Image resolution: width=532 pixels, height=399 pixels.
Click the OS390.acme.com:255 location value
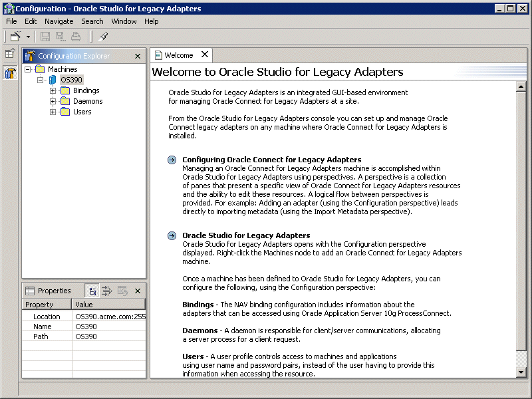pos(110,317)
